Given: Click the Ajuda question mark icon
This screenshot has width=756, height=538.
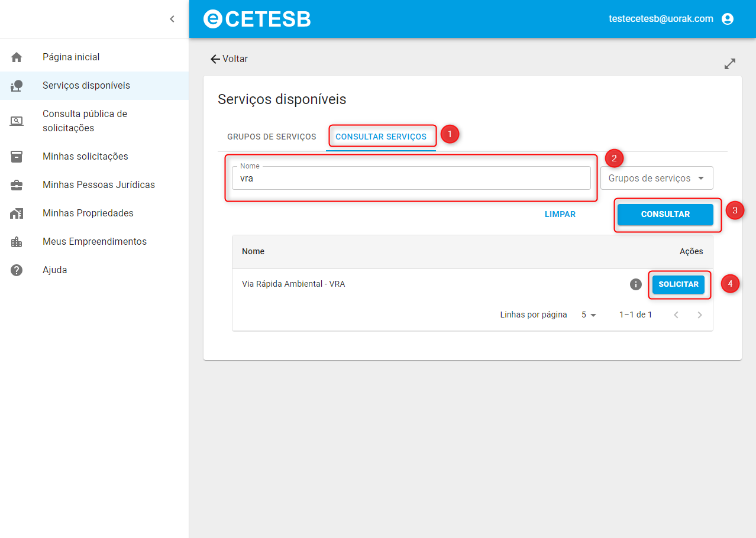Looking at the screenshot, I should [x=17, y=270].
